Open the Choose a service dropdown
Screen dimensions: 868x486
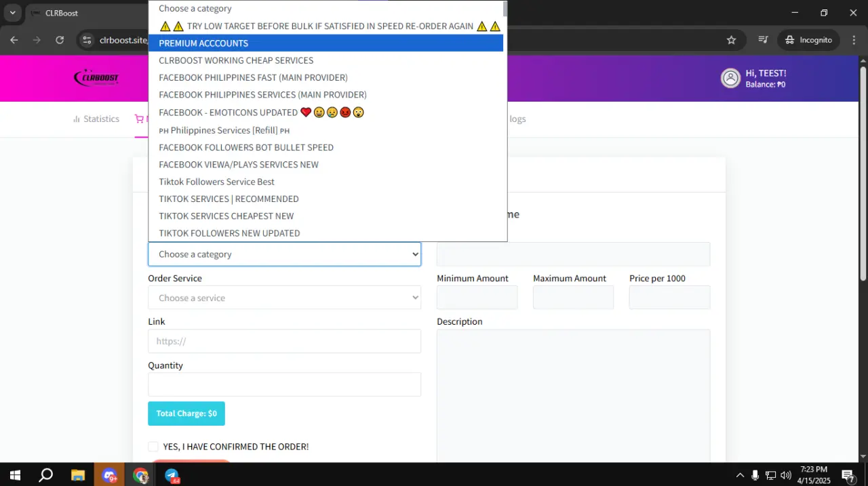[284, 298]
